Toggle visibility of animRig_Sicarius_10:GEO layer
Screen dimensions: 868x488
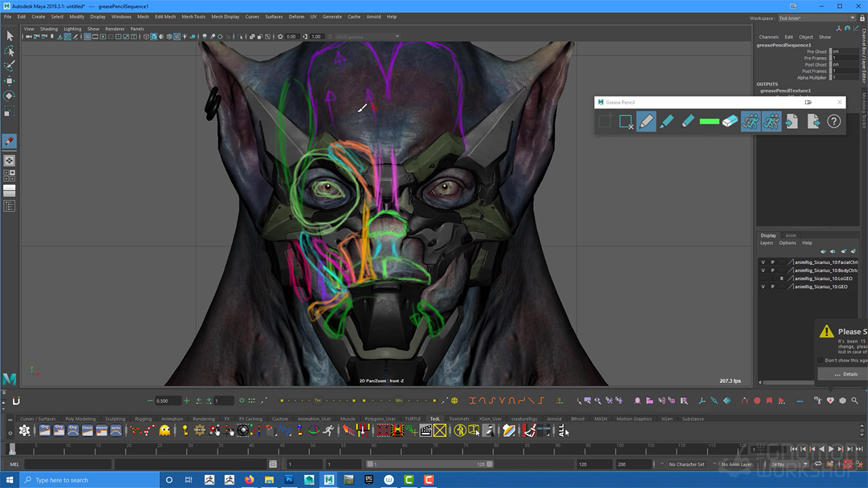763,287
